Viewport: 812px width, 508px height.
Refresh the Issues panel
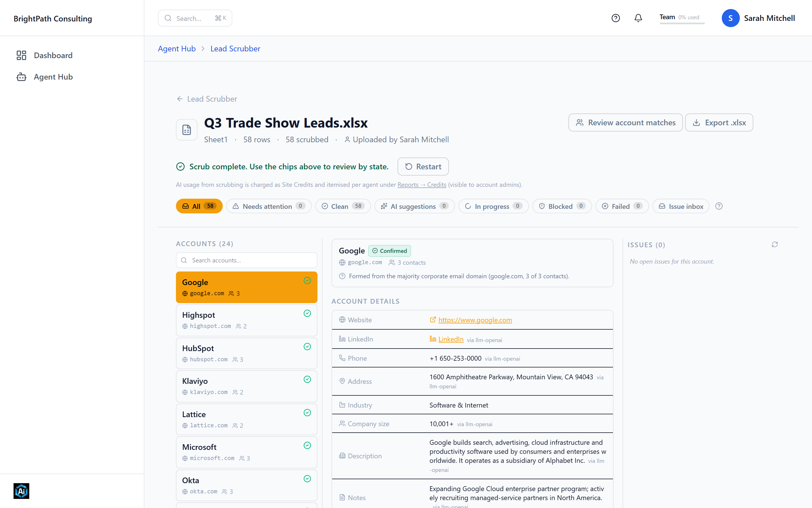[x=775, y=244]
